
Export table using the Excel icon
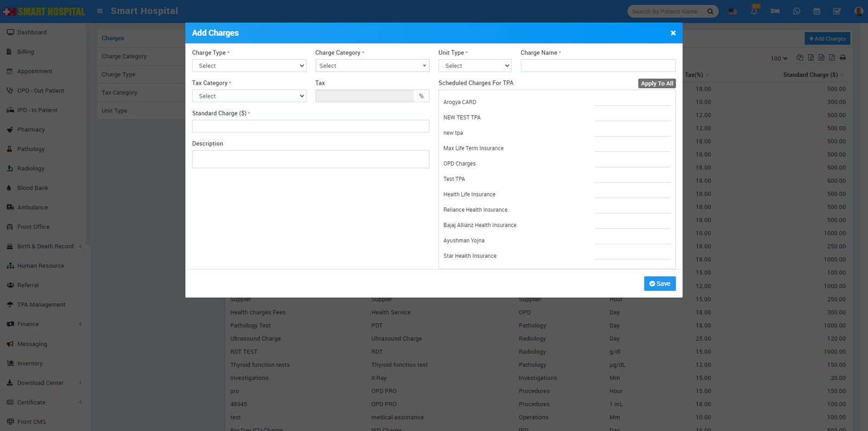(810, 58)
